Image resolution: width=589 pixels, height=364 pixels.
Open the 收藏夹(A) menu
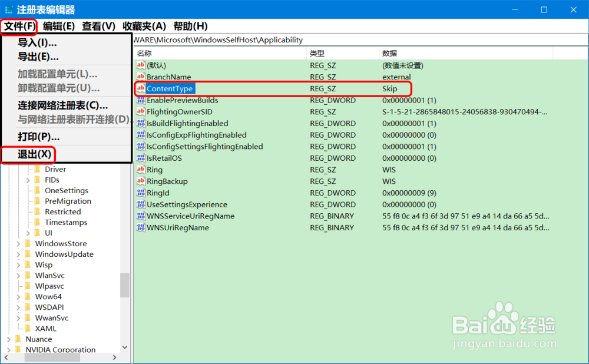pos(144,27)
